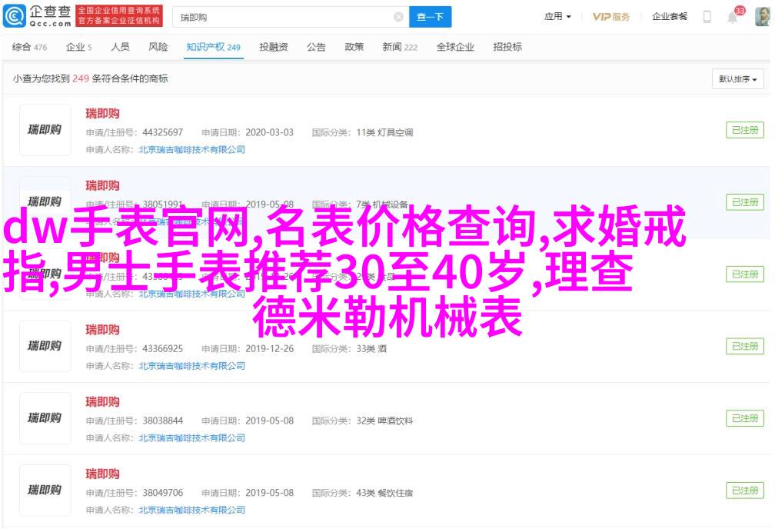Open 瑞即购 trademark title for 38049706
The image size is (775, 532).
[x=102, y=474]
